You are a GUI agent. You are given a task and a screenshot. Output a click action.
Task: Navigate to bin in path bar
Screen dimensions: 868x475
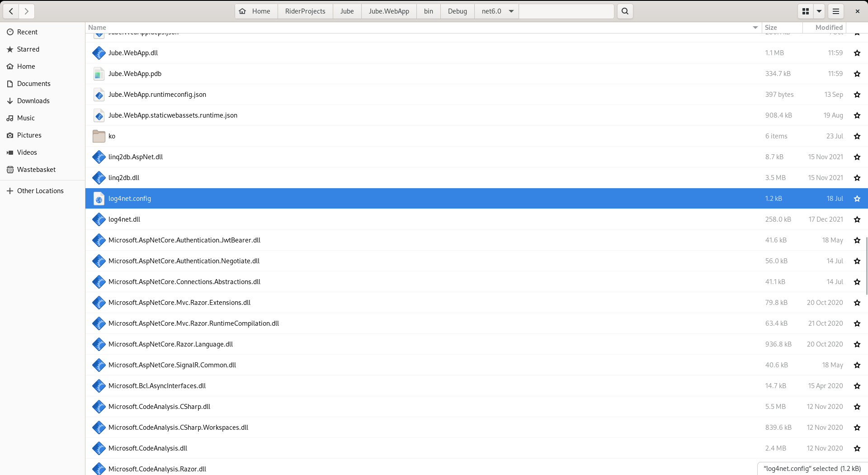point(429,11)
